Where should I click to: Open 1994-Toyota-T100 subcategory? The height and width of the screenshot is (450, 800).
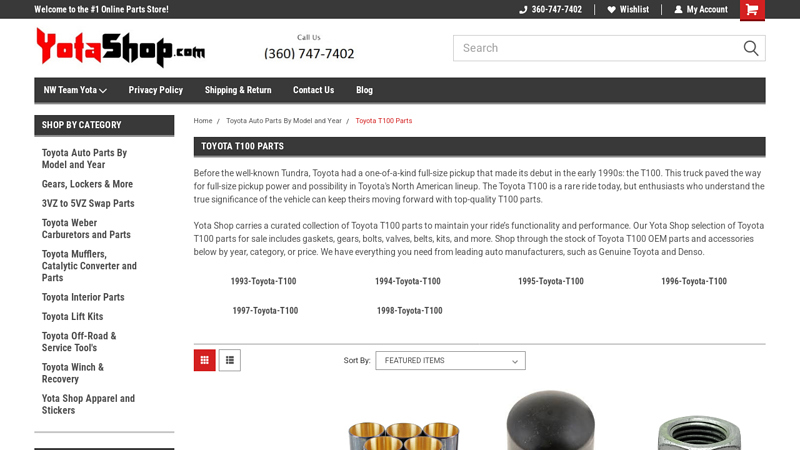(408, 281)
